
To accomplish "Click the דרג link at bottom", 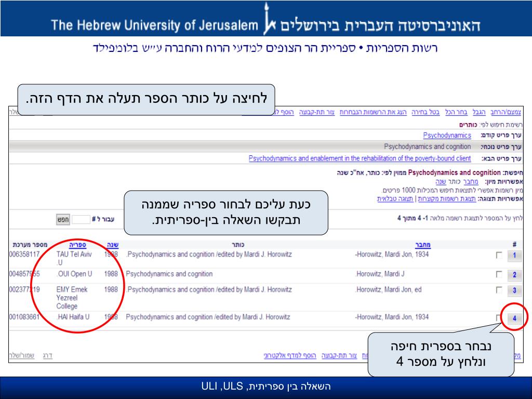I will pyautogui.click(x=47, y=355).
